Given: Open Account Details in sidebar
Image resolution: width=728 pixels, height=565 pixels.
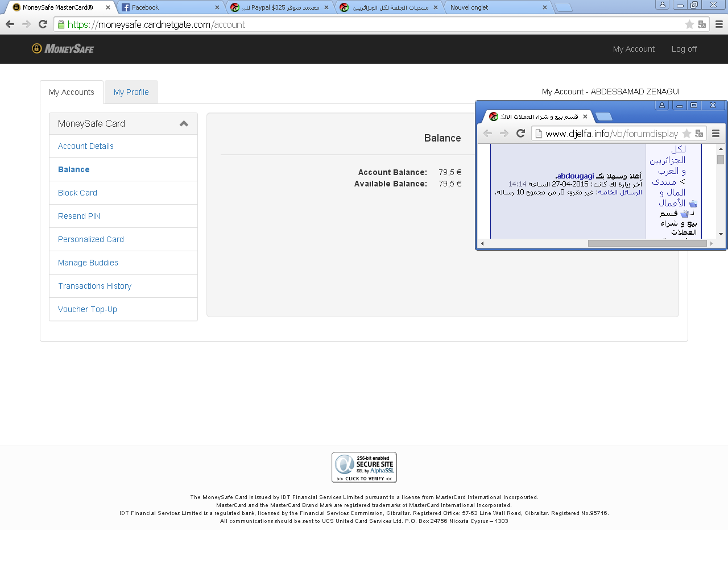Looking at the screenshot, I should 86,146.
